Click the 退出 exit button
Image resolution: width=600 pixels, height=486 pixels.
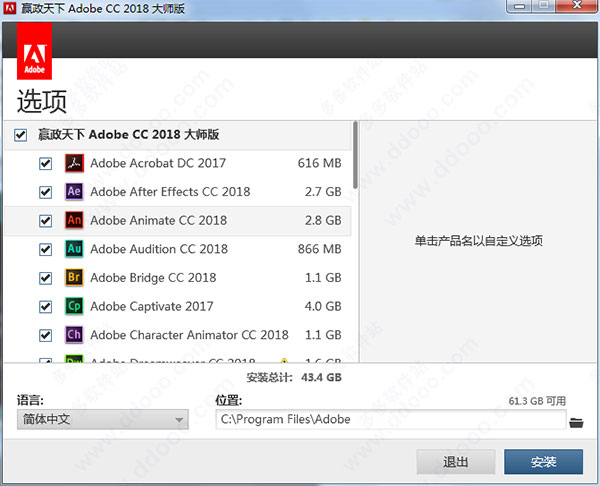tap(456, 462)
